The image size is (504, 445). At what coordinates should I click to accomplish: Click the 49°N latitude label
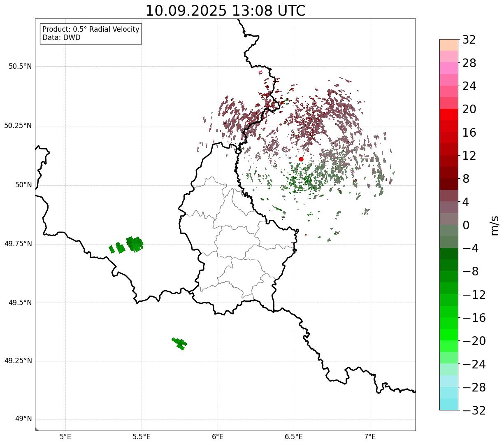(x=23, y=419)
